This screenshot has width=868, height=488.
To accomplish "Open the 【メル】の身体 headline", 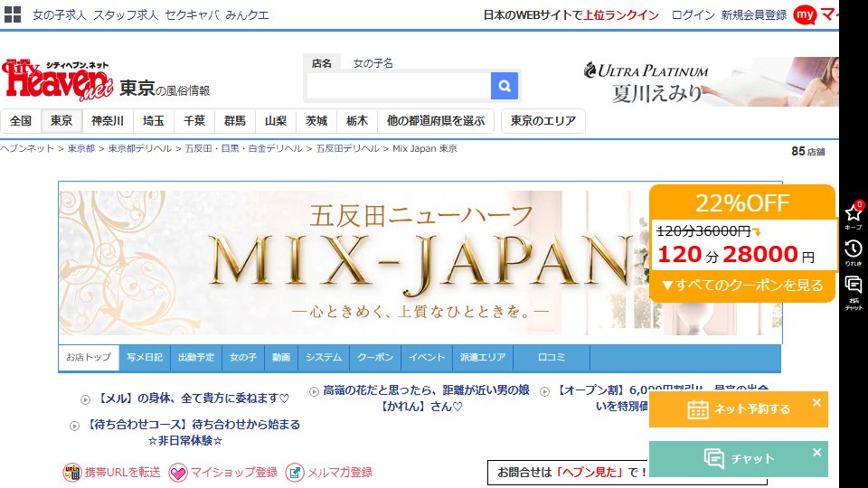I will point(193,399).
